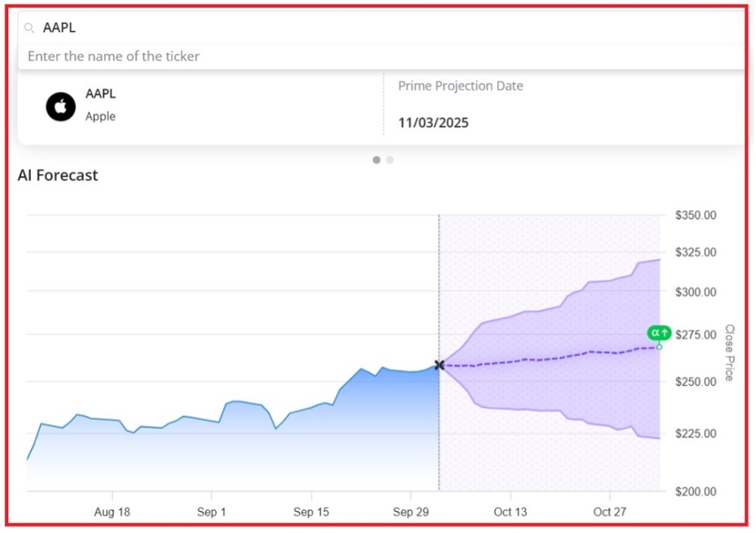Image resolution: width=756 pixels, height=533 pixels.
Task: Click the Apple logo icon
Action: [61, 106]
